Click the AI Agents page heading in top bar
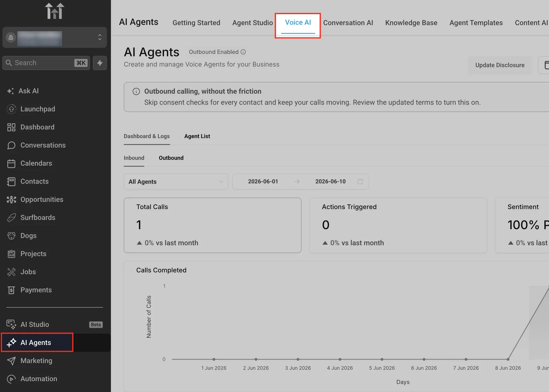 point(139,22)
